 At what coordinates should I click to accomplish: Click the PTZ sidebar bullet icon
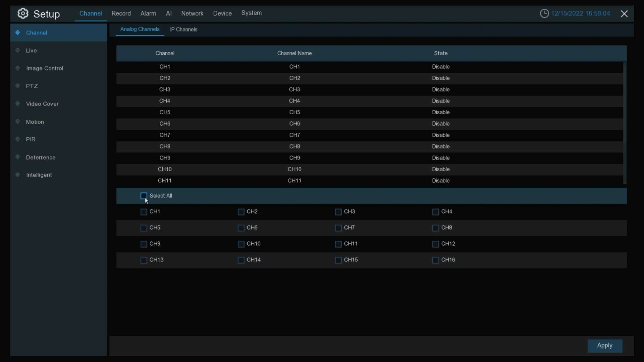18,86
